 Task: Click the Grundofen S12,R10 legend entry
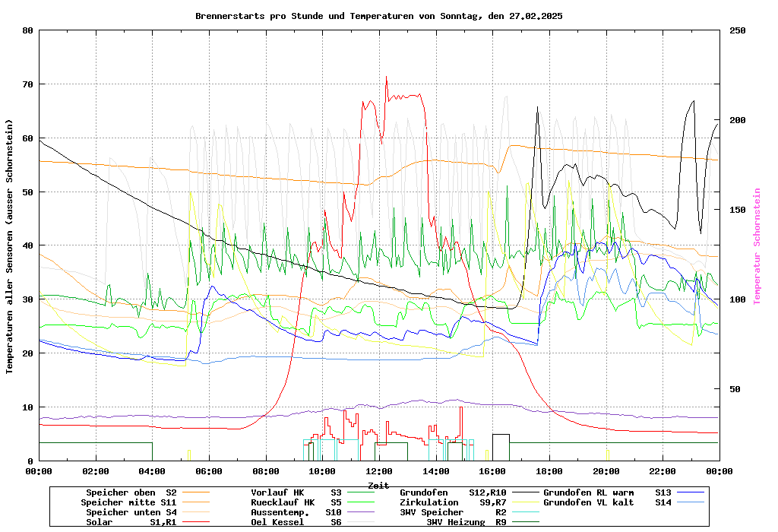tap(453, 492)
